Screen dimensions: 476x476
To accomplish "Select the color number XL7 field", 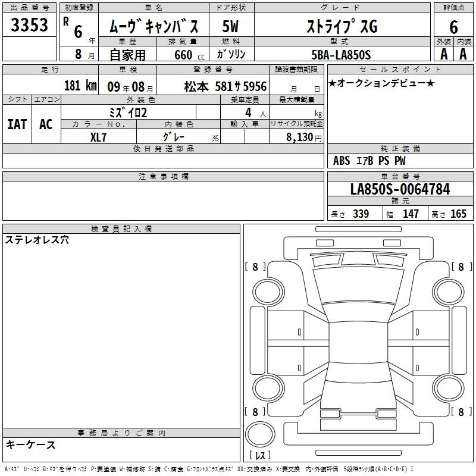I will pyautogui.click(x=99, y=136).
